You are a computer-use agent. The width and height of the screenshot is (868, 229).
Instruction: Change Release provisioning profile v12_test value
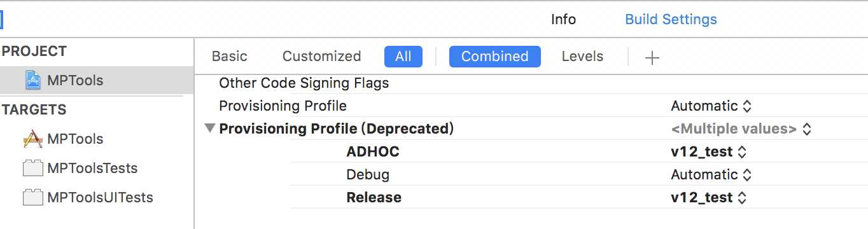click(x=709, y=198)
